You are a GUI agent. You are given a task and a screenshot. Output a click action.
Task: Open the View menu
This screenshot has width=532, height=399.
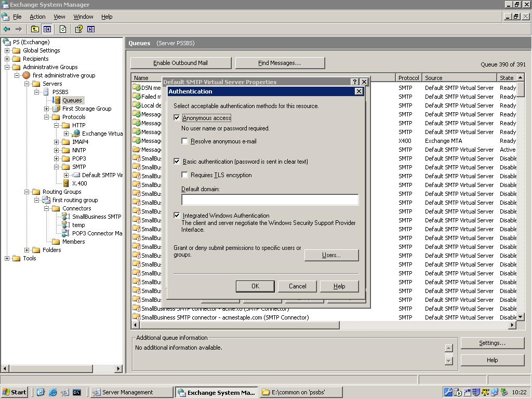tap(59, 17)
